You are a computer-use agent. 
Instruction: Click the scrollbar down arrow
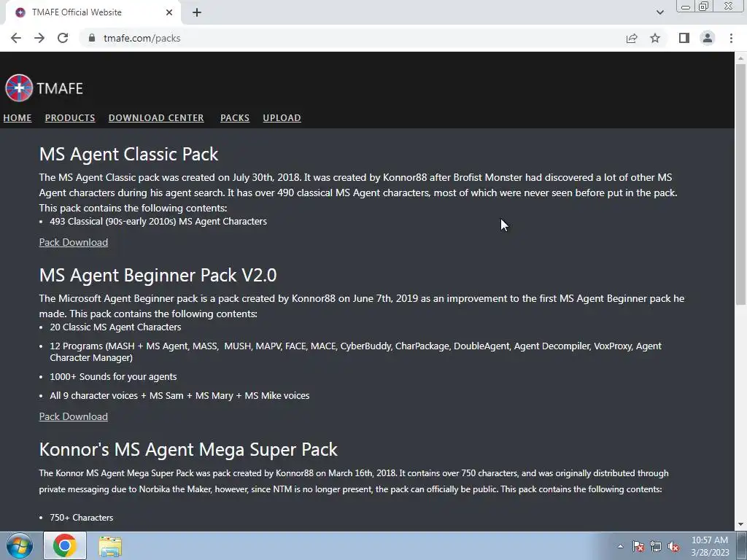[x=740, y=525]
